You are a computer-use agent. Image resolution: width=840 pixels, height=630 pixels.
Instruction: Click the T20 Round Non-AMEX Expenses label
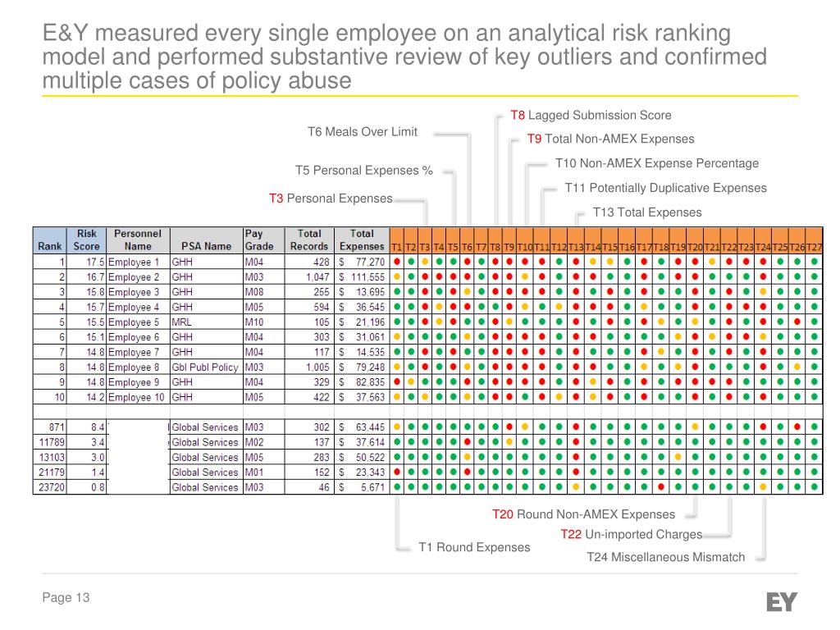point(583,514)
